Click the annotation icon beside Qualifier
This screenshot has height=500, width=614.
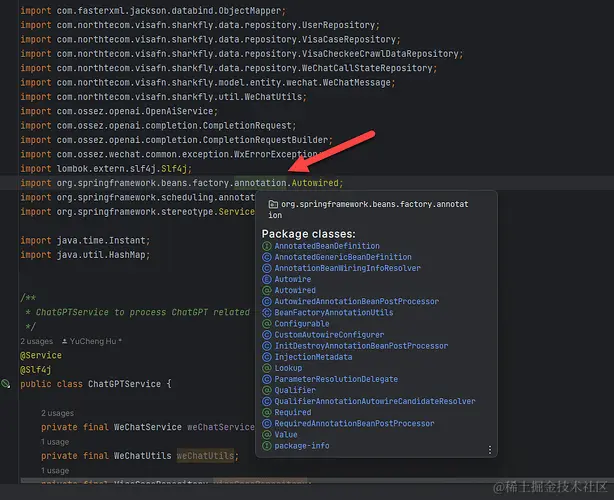[x=267, y=390]
